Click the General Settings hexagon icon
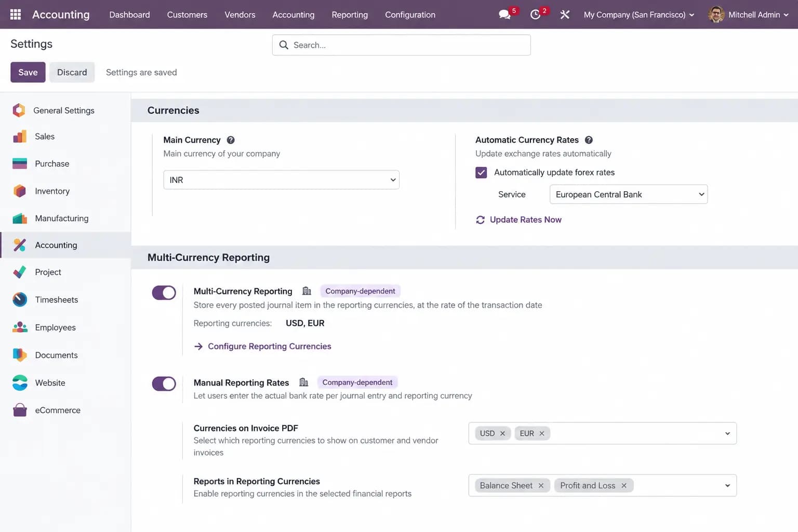Image resolution: width=798 pixels, height=532 pixels. tap(19, 110)
